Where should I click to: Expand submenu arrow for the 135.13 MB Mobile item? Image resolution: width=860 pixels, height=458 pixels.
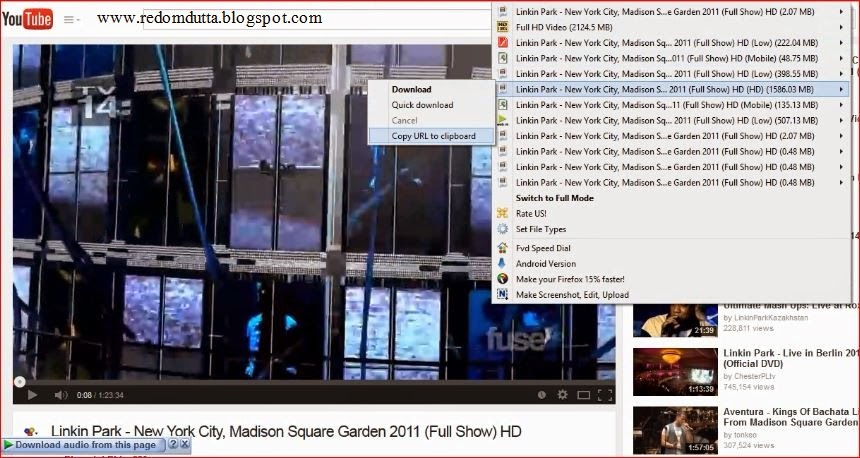click(x=841, y=105)
